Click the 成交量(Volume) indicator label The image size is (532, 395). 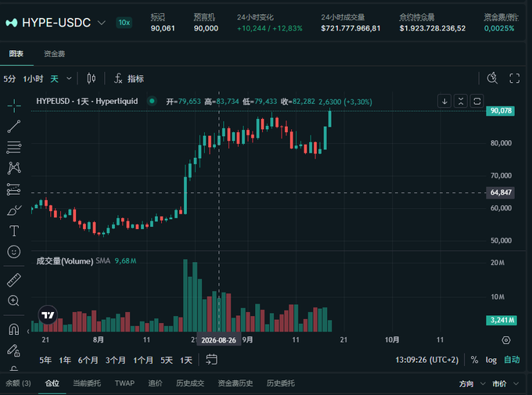(x=65, y=261)
